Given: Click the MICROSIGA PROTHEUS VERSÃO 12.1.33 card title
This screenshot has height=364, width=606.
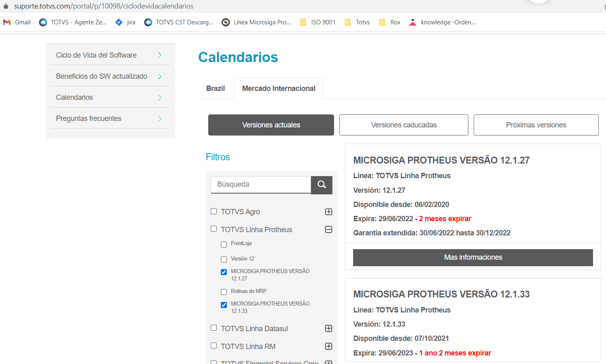Looking at the screenshot, I should pos(441,294).
